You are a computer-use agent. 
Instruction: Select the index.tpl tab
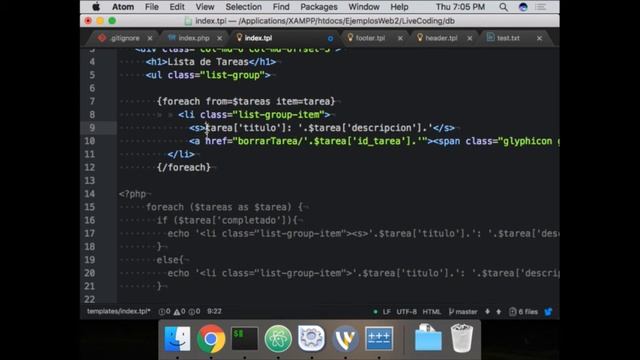tap(258, 38)
